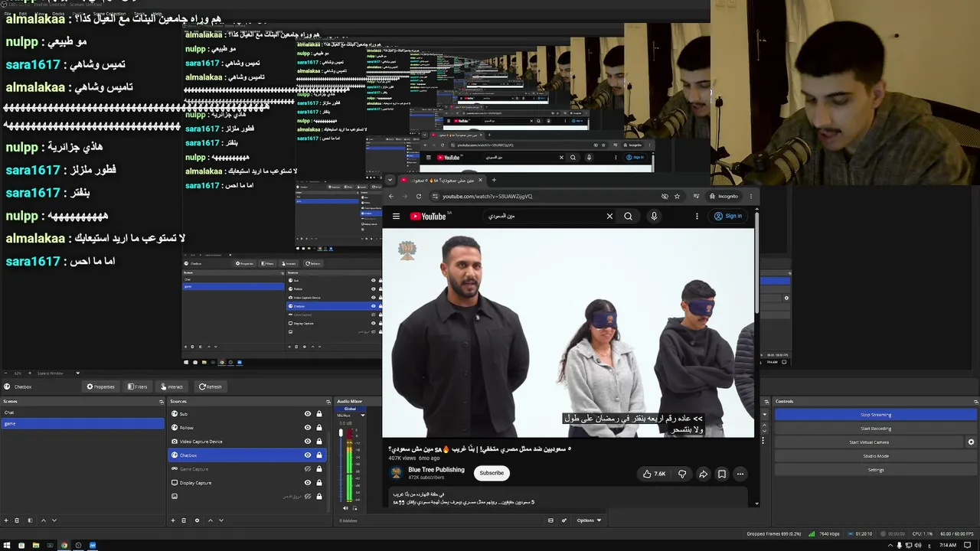980x551 pixels.
Task: Add a new scene with plus icon
Action: 6,520
